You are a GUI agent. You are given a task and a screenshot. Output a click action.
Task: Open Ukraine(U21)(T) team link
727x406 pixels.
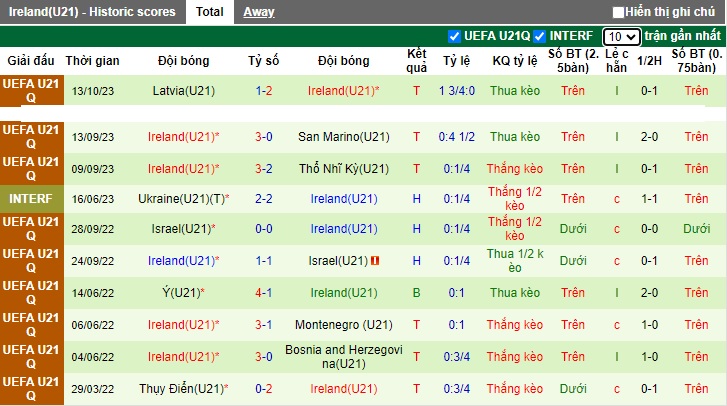click(x=184, y=199)
